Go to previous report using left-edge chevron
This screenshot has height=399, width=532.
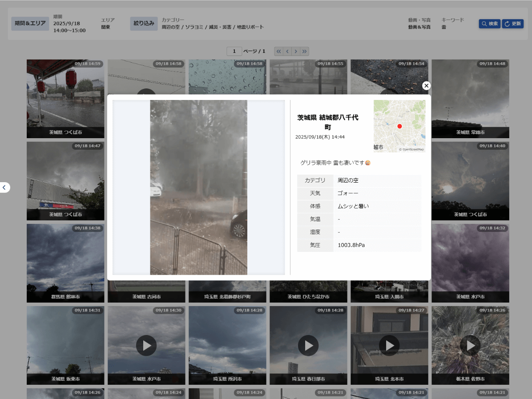click(4, 188)
